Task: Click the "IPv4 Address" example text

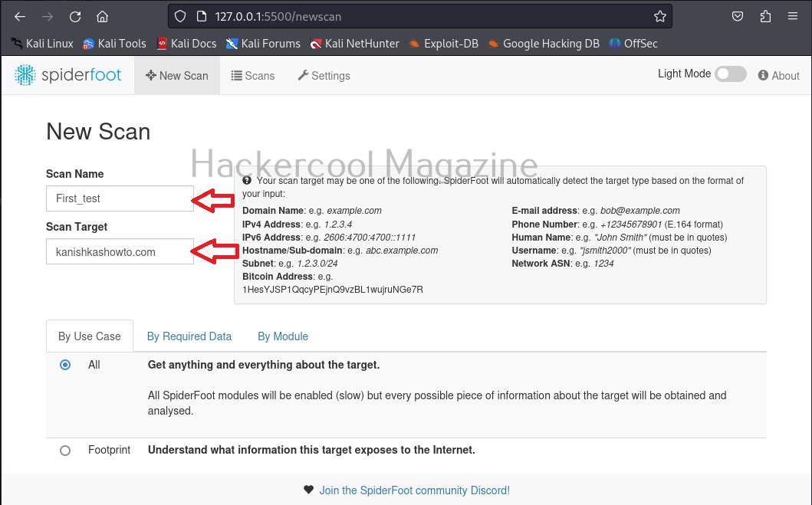Action: coord(338,224)
